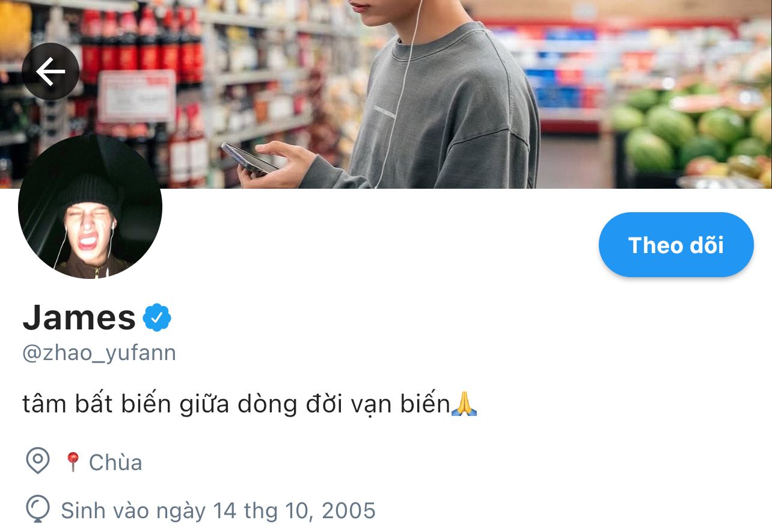
Task: Open the supermarket header banner image
Action: coord(386,94)
